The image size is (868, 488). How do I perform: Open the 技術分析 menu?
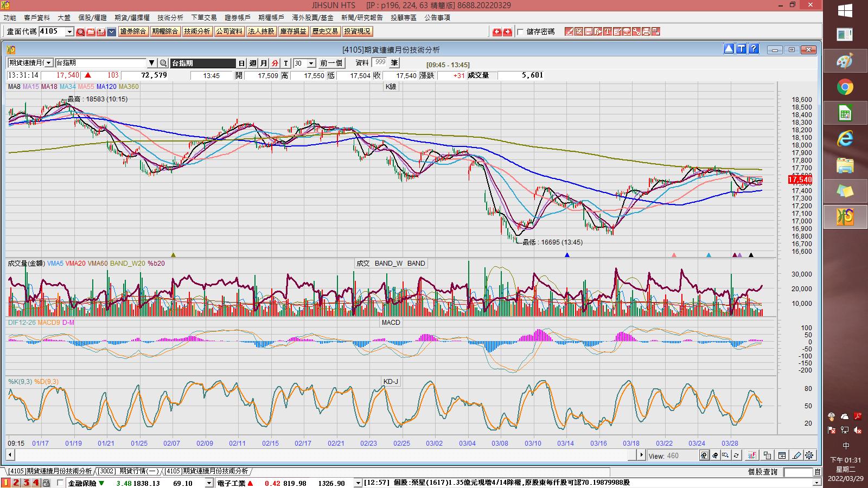coord(170,17)
